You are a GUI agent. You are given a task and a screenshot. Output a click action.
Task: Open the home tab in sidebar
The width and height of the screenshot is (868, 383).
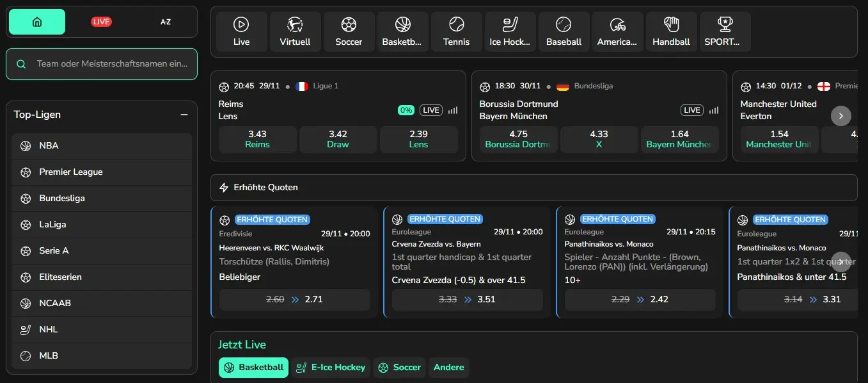37,22
